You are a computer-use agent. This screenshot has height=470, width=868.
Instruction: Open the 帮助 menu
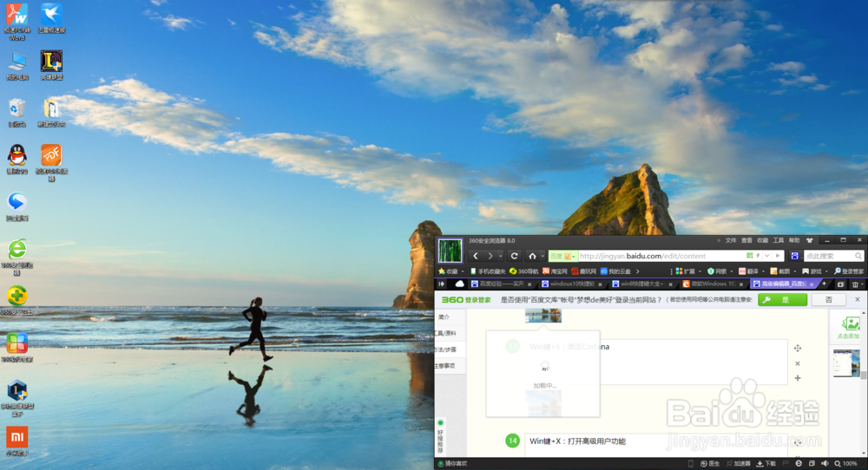click(794, 240)
